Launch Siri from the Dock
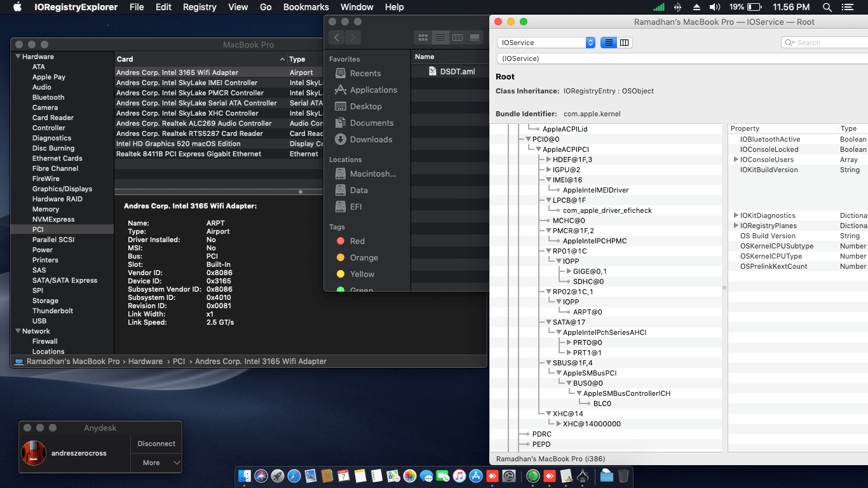Viewport: 868px width, 488px height. pos(261,475)
